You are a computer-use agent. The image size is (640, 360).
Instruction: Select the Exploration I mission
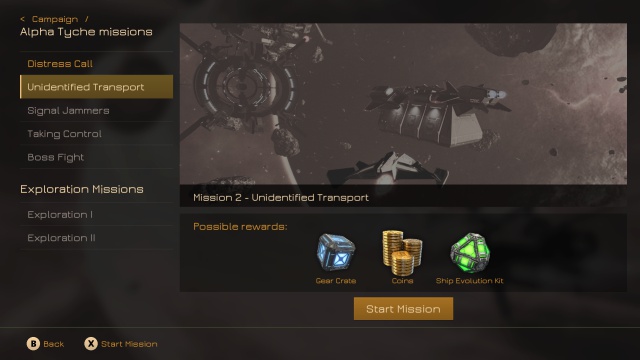(96, 214)
